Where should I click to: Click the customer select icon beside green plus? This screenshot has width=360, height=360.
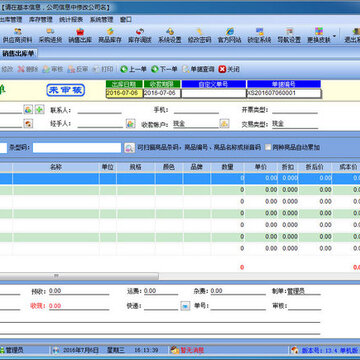[28, 109]
